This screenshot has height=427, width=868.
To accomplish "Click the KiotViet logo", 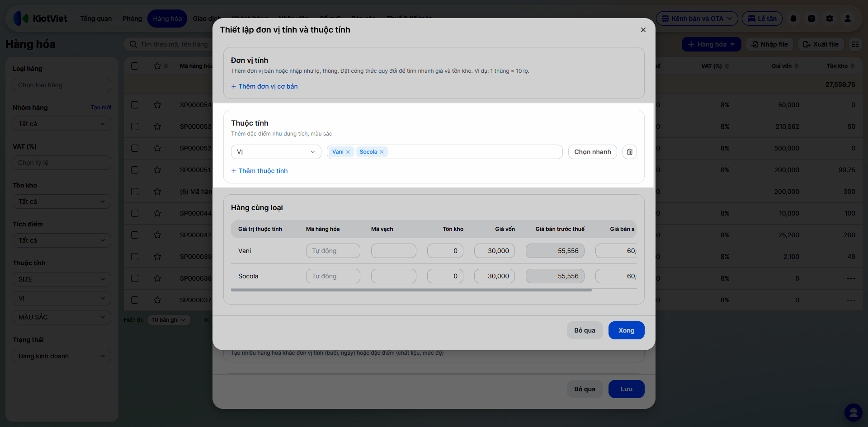I will tap(40, 19).
